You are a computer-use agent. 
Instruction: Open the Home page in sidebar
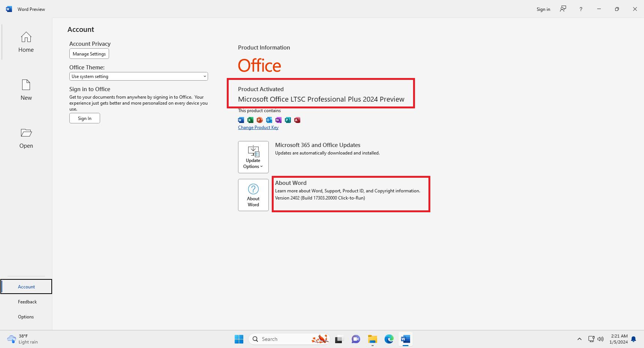26,42
